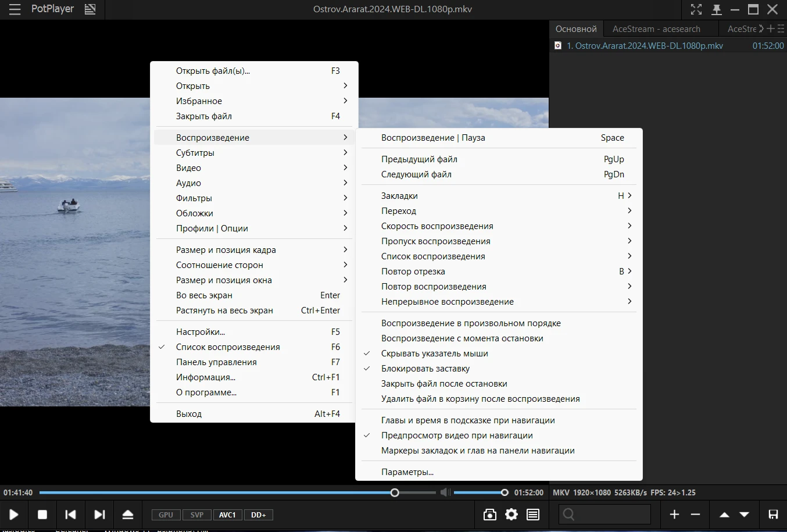This screenshot has height=532, width=787.
Task: Toggle the playlist panel icon in control bar
Action: click(533, 515)
